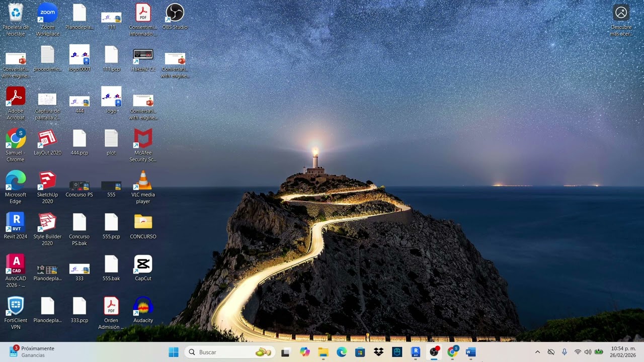Switch to OBS Studio in taskbar

434,352
